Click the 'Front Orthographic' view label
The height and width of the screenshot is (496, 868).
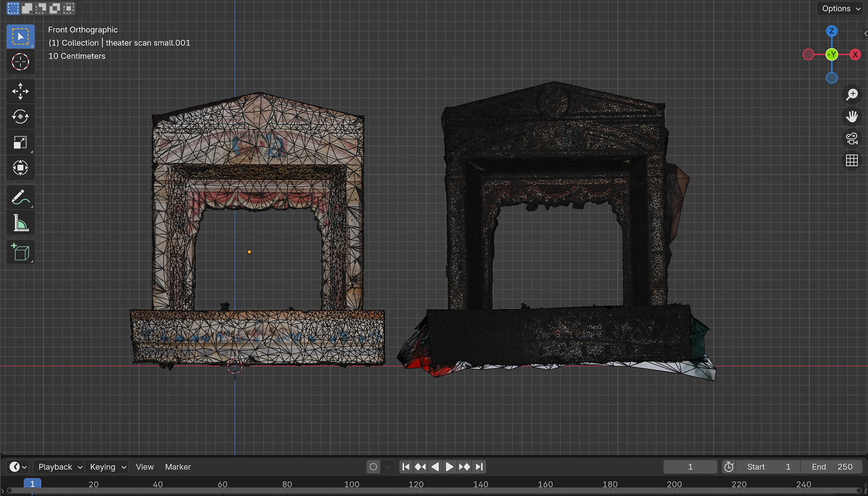pyautogui.click(x=83, y=30)
